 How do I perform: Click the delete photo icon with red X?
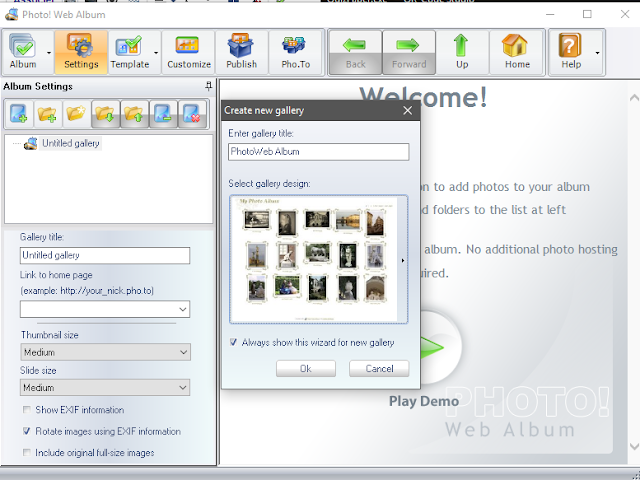[192, 114]
